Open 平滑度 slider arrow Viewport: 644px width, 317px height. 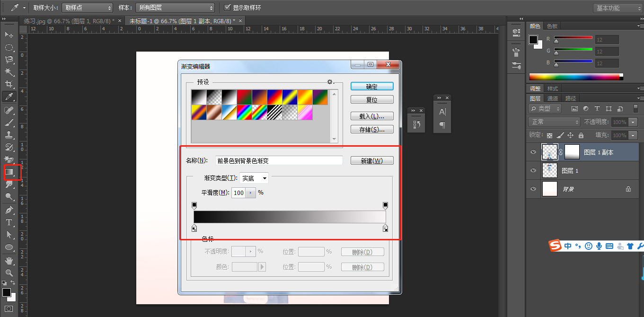251,193
